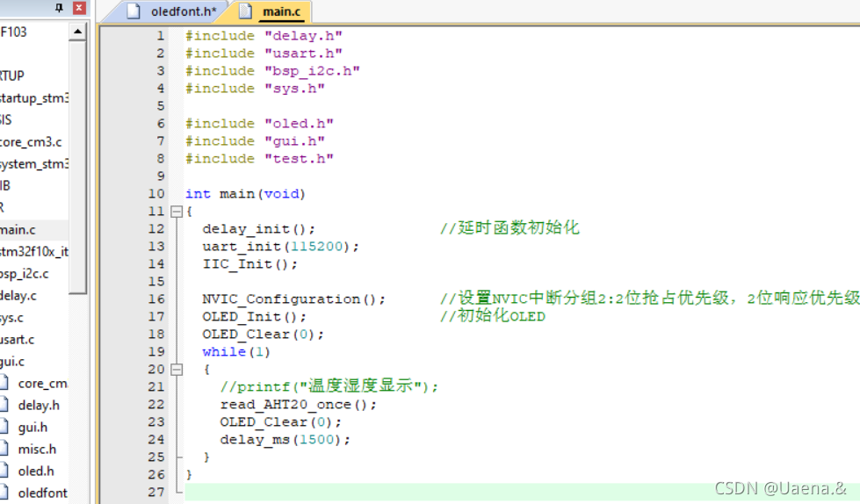Click the //初始化OLED comment
Image resolution: width=860 pixels, height=504 pixels.
pos(493,316)
